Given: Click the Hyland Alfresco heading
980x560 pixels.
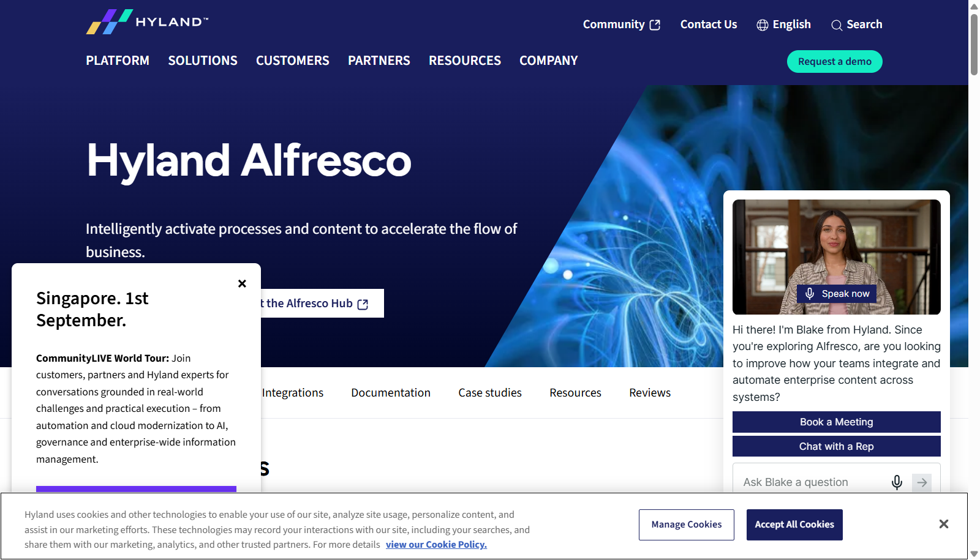Looking at the screenshot, I should 249,160.
